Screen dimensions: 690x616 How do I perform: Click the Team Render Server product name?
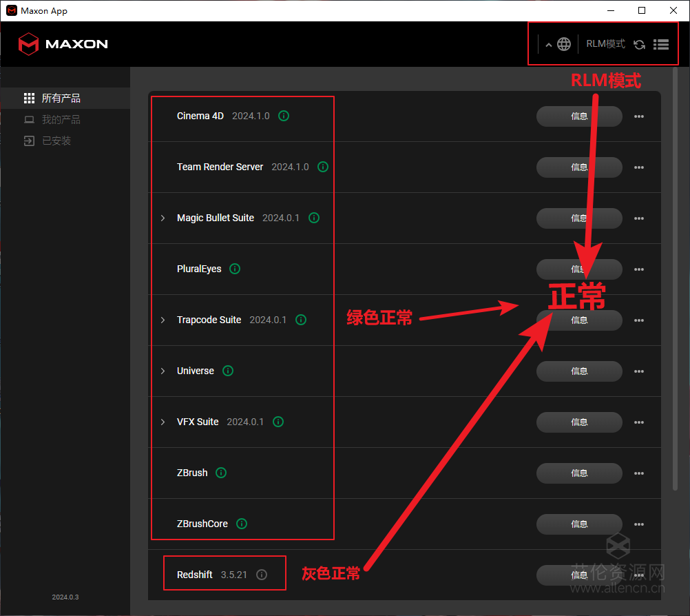tap(220, 167)
